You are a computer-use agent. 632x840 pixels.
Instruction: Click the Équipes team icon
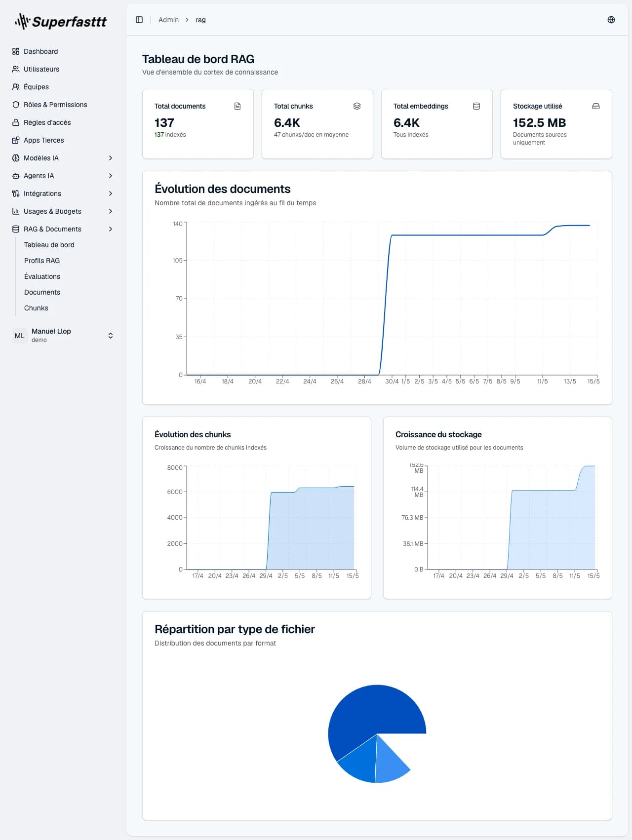(16, 87)
